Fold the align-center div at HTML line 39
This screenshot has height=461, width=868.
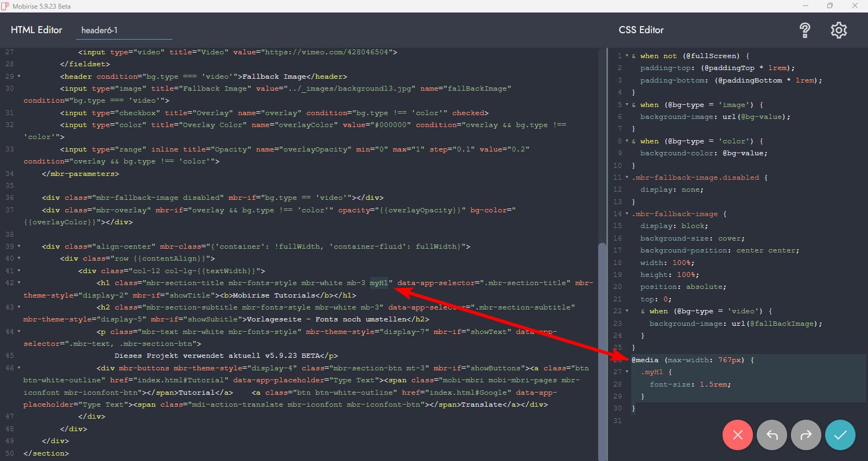pos(19,247)
